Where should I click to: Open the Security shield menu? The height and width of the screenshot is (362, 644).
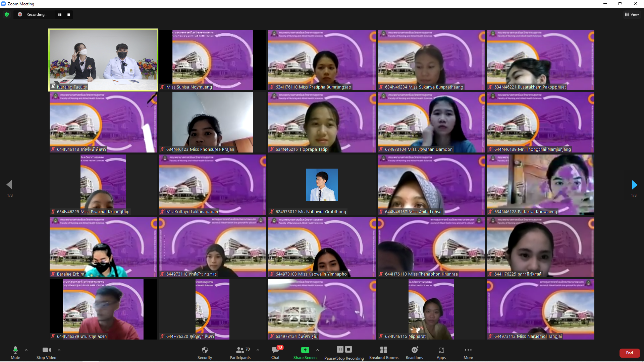pyautogui.click(x=205, y=352)
